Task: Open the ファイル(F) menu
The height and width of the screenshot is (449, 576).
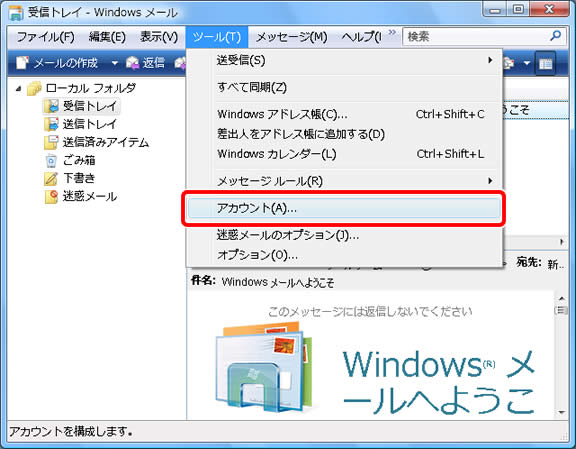Action: [x=46, y=37]
